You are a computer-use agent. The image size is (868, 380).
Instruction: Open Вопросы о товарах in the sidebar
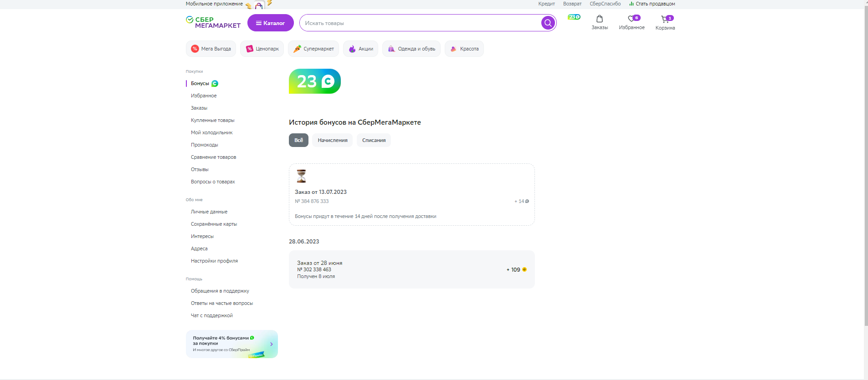tap(213, 182)
